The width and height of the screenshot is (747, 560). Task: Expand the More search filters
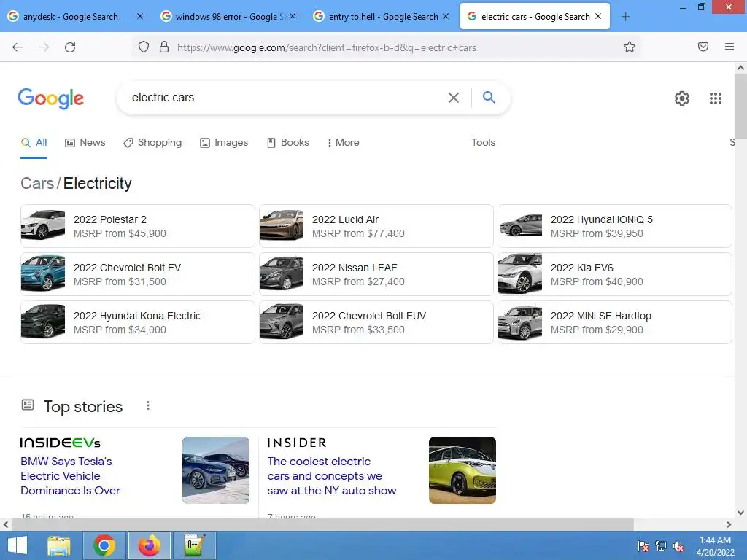[343, 142]
